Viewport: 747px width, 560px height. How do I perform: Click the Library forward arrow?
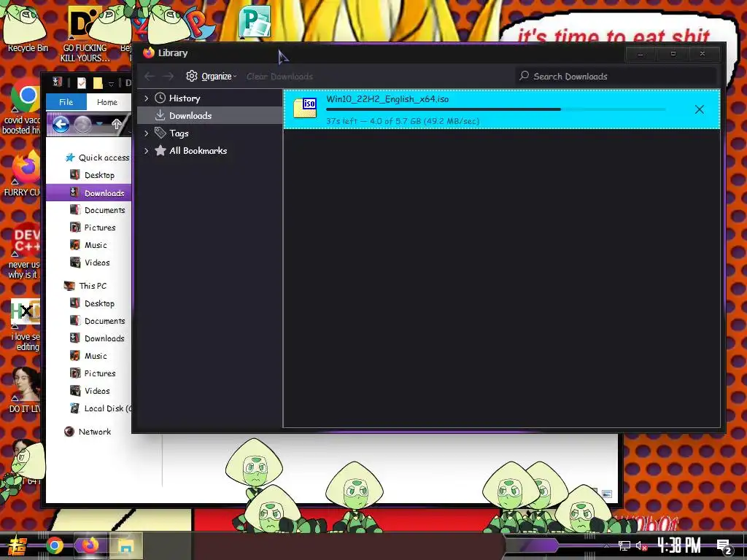point(168,76)
